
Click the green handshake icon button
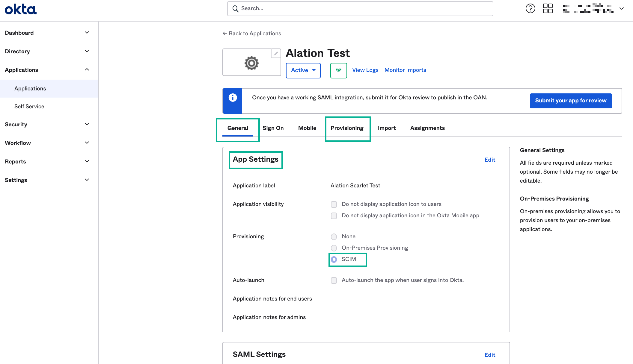[338, 70]
